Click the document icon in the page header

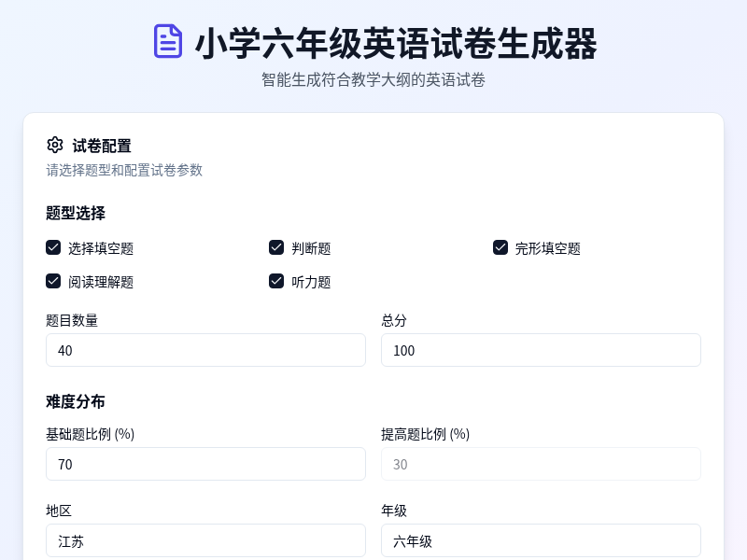click(x=168, y=43)
